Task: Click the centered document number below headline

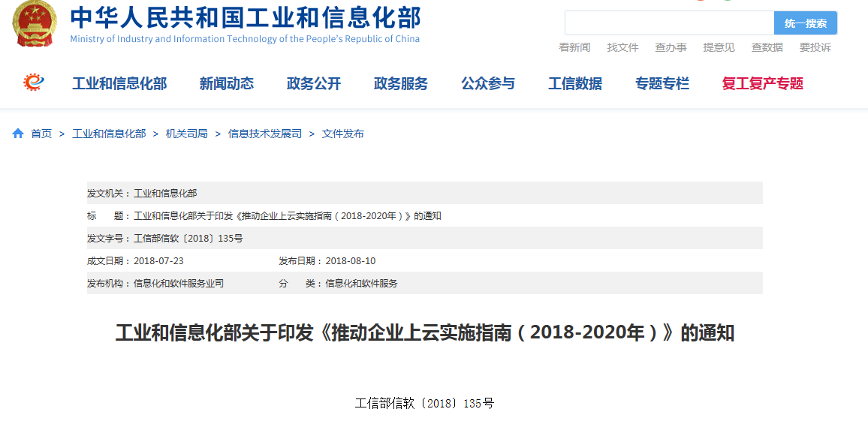Action: pyautogui.click(x=424, y=404)
